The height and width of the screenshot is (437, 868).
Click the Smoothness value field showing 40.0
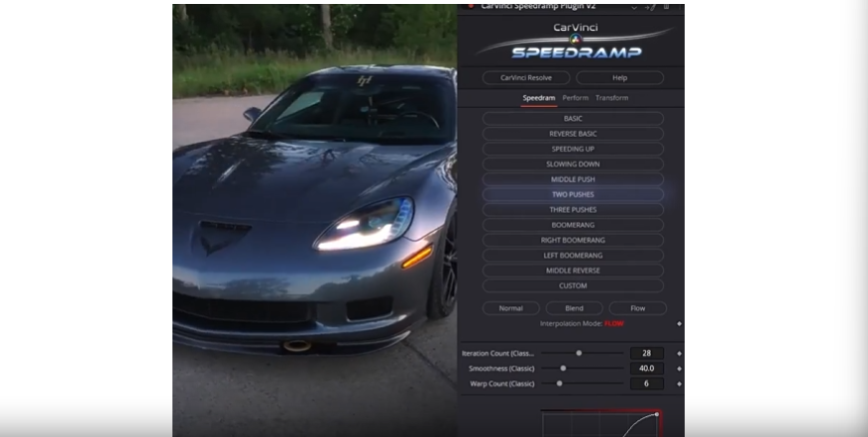pyautogui.click(x=645, y=369)
